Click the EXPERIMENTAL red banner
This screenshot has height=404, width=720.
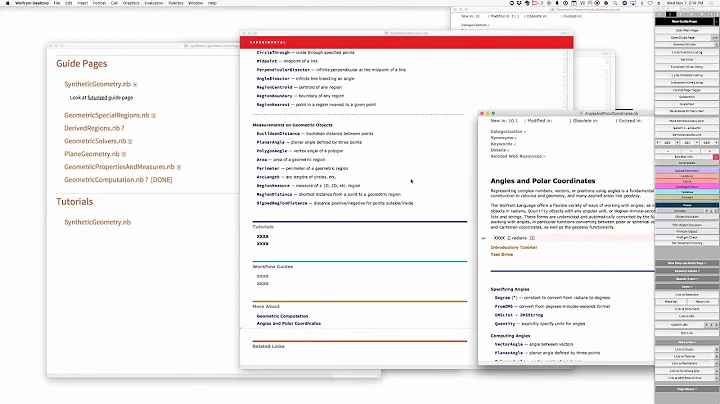tap(406, 42)
